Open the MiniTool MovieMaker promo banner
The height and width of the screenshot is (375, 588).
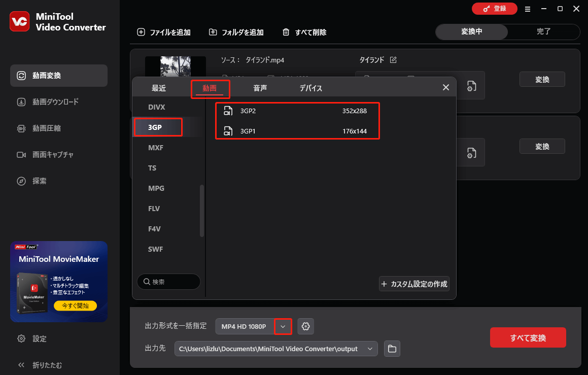pyautogui.click(x=59, y=282)
